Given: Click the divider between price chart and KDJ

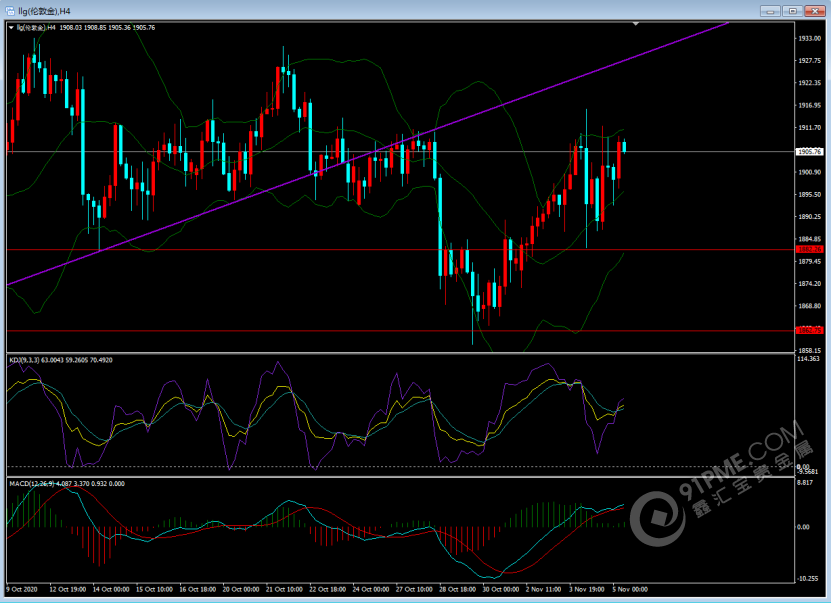Looking at the screenshot, I should coord(400,351).
